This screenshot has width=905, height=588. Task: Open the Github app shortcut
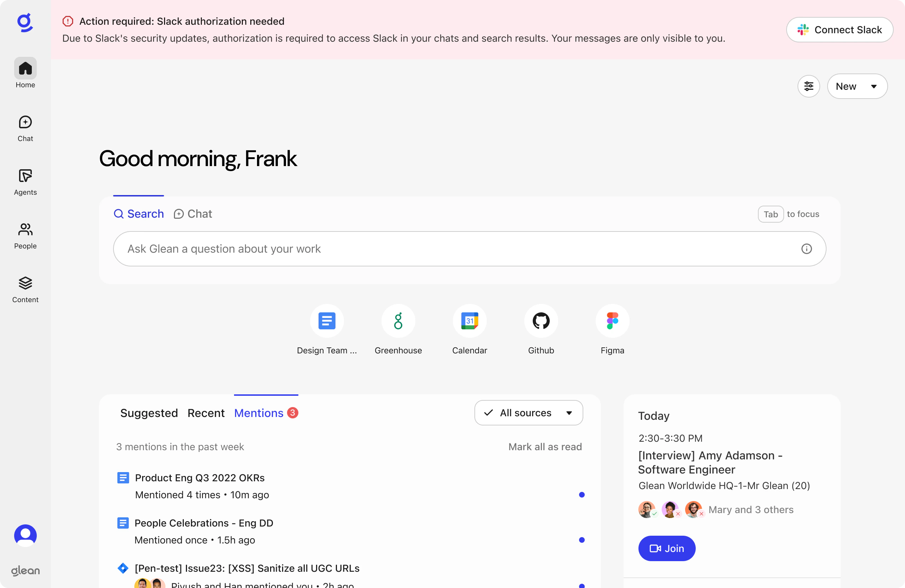tap(541, 321)
